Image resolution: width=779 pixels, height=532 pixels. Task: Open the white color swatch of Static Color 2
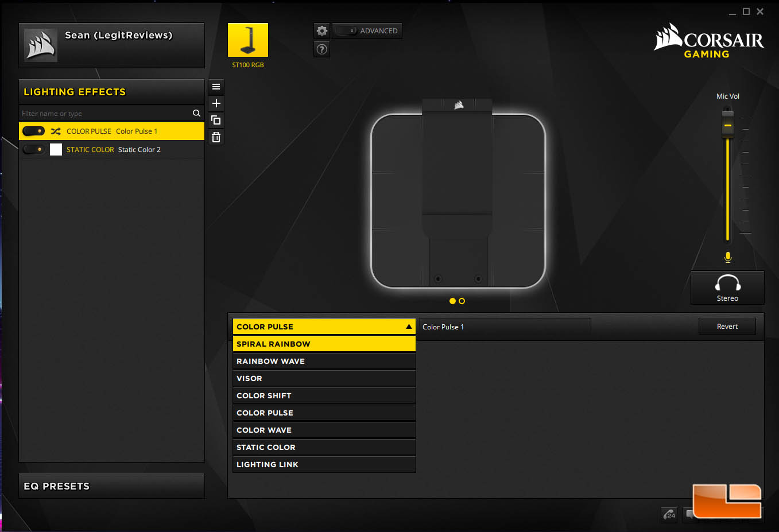pos(56,150)
